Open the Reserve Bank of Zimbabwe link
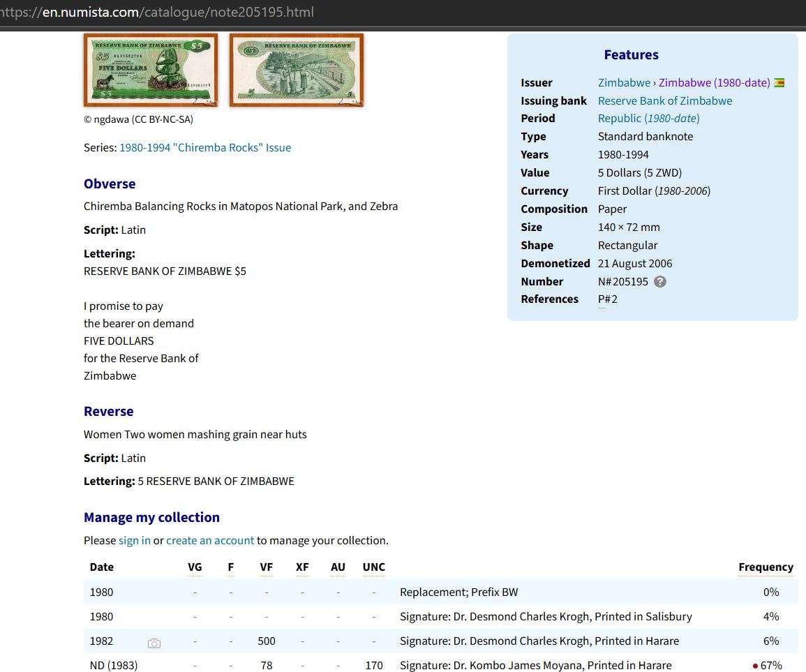Viewport: 806px width, 672px height. (x=665, y=101)
